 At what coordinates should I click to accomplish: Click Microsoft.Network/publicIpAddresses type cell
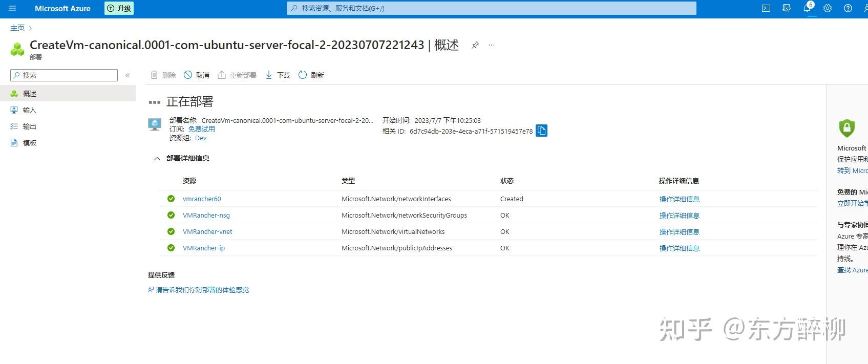tap(397, 248)
